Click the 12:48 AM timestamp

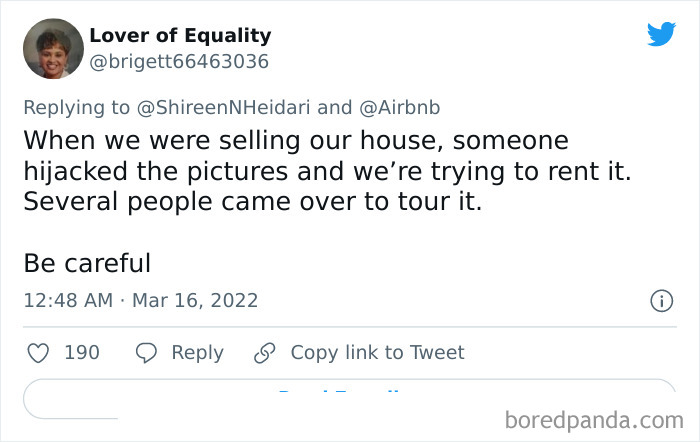click(x=66, y=300)
